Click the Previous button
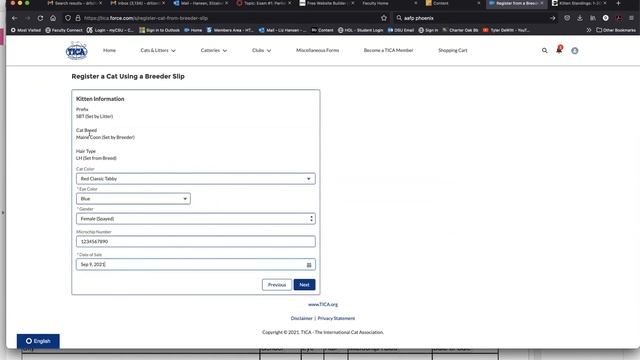Viewport: 640px width, 360px height. point(277,285)
